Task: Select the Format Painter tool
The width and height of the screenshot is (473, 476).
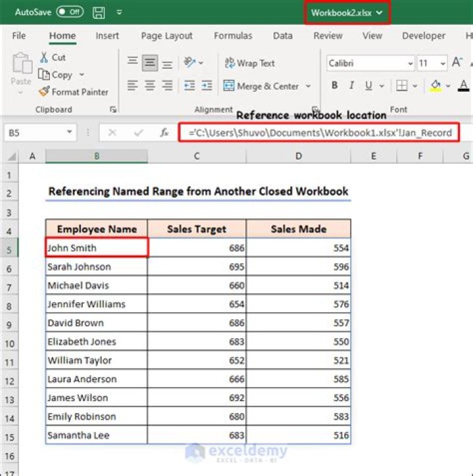Action: pyautogui.click(x=72, y=92)
